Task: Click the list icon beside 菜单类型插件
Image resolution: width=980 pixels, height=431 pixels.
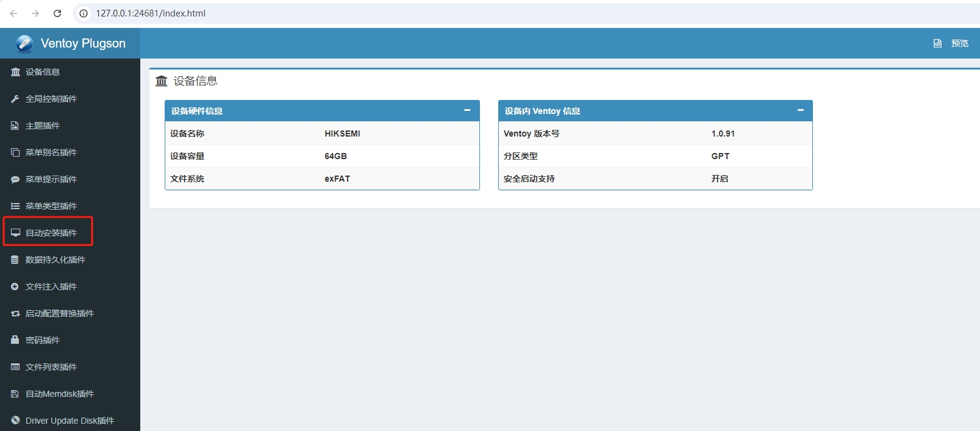Action: point(15,206)
